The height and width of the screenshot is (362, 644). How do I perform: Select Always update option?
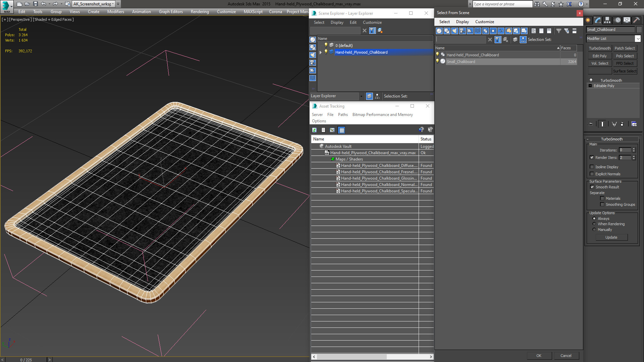click(x=594, y=219)
